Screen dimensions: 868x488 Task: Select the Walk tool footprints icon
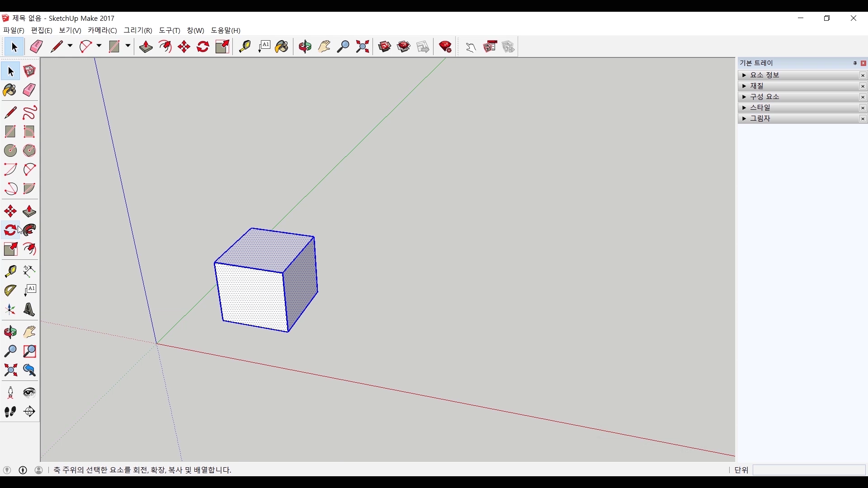[10, 412]
